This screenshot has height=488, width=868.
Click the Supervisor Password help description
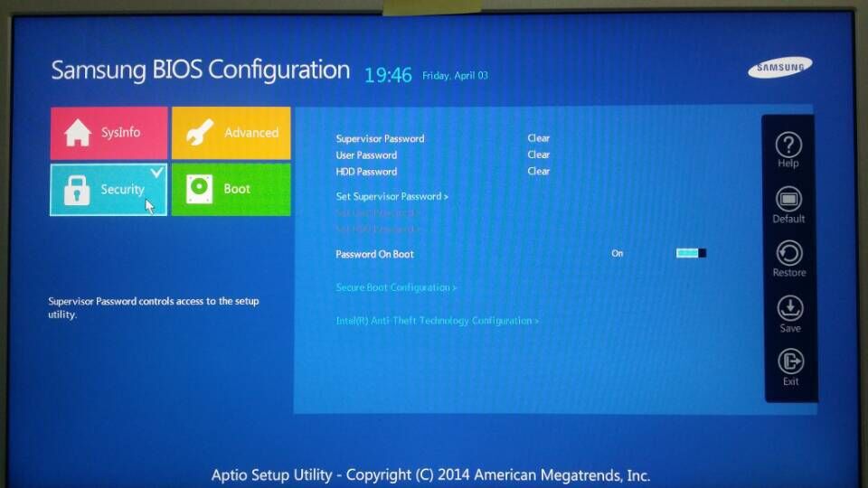point(154,307)
